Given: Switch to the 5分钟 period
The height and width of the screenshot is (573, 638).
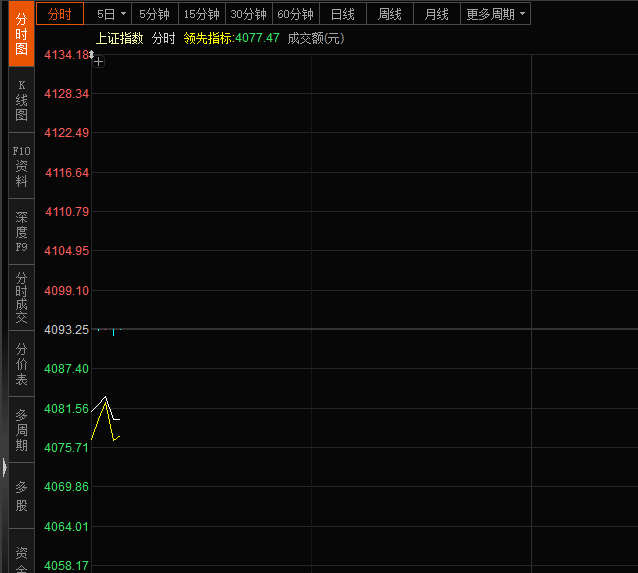Looking at the screenshot, I should pyautogui.click(x=154, y=14).
